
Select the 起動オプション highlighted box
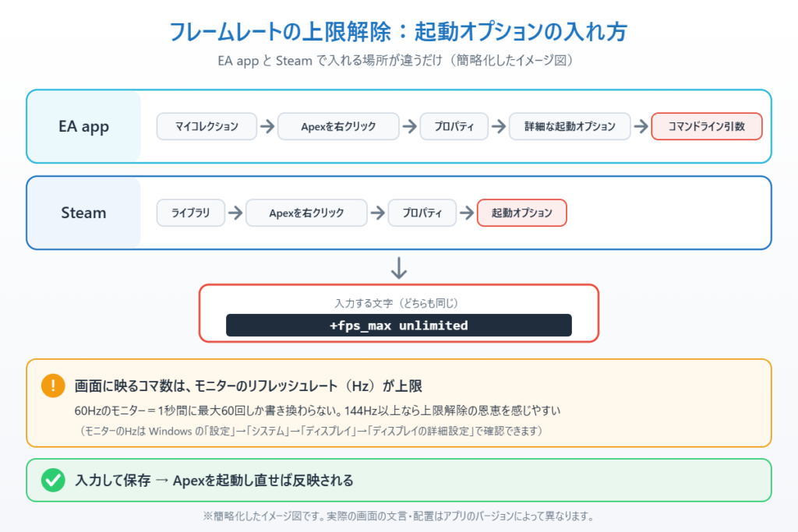tap(521, 213)
